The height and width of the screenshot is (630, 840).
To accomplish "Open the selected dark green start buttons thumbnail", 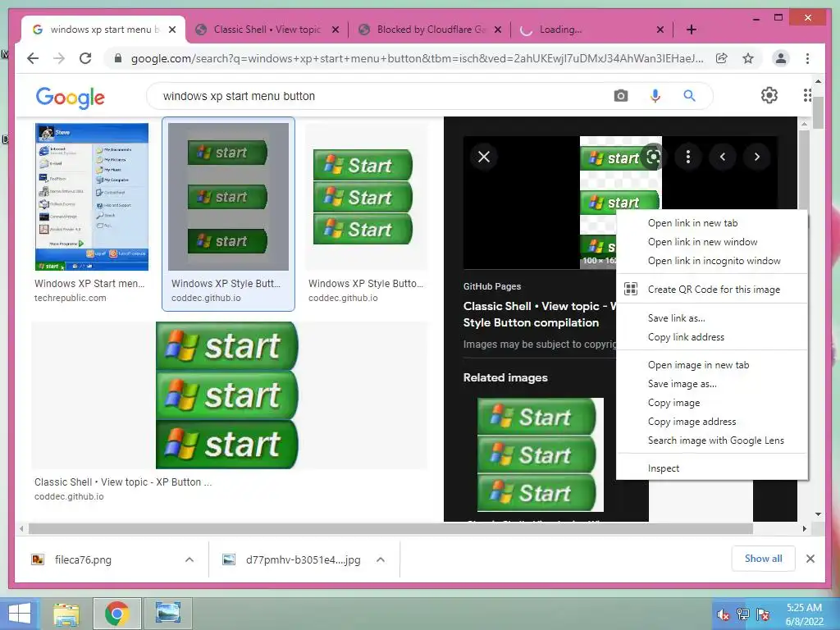I will pos(228,197).
